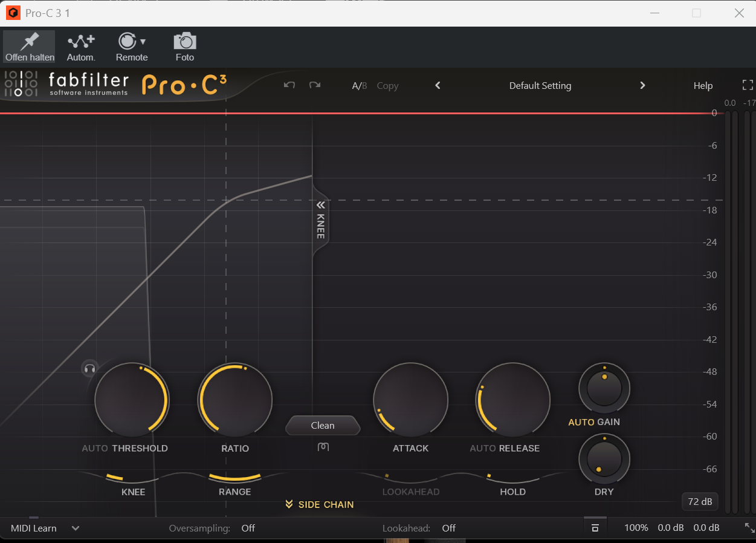Image resolution: width=756 pixels, height=543 pixels.
Task: Click the Threshold knob
Action: coord(132,400)
